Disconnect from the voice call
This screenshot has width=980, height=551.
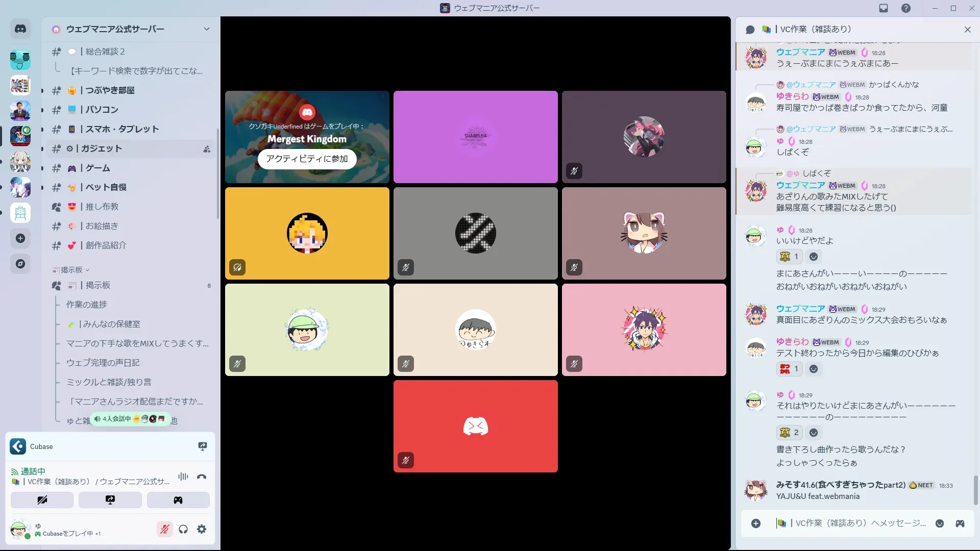pos(202,477)
